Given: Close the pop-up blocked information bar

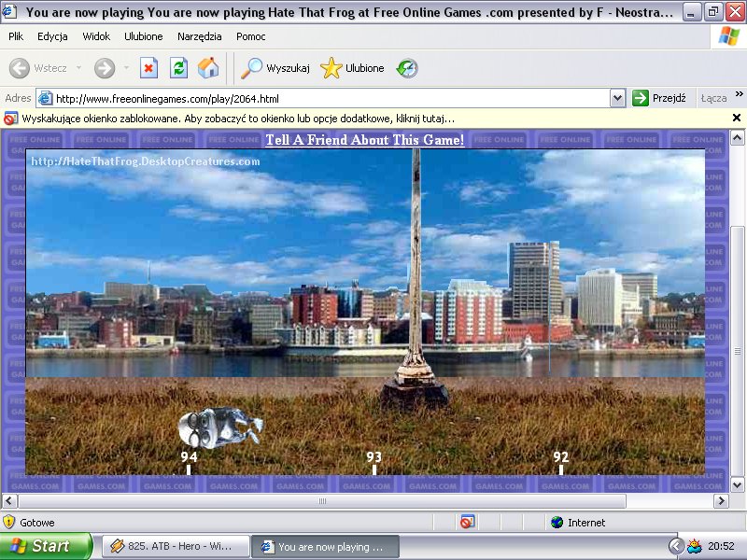Looking at the screenshot, I should pyautogui.click(x=736, y=118).
